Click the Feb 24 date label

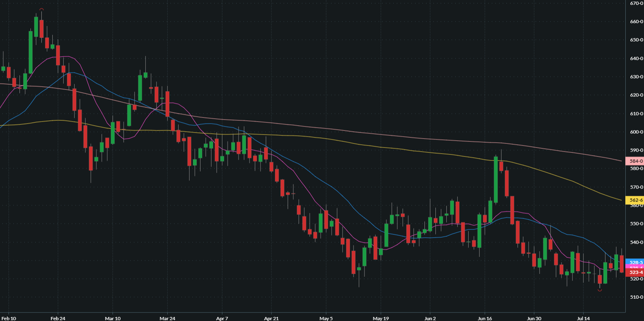58,318
